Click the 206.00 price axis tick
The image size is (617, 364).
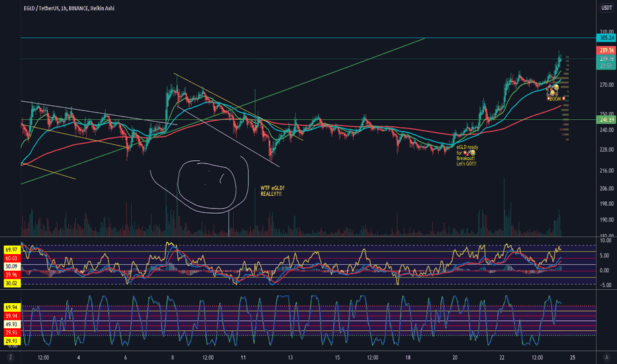tap(606, 189)
